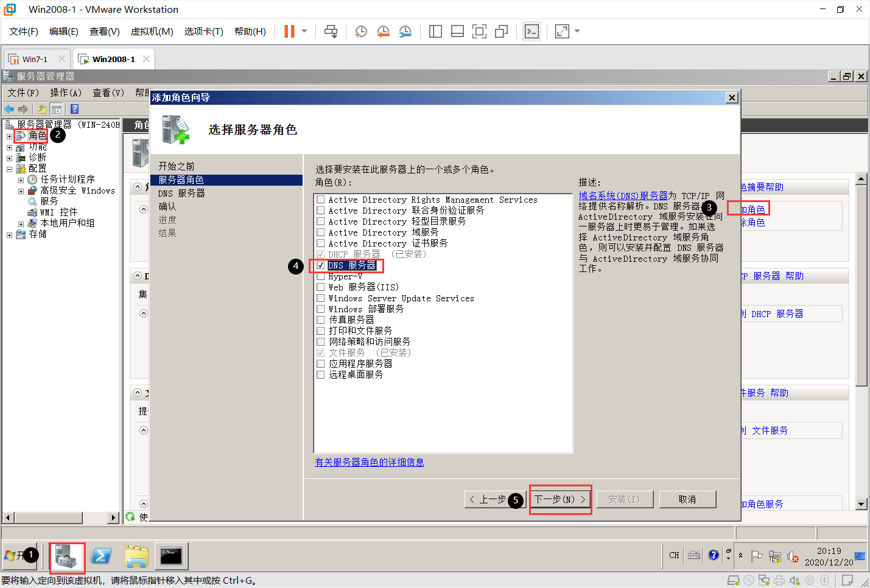The image size is (870, 588).
Task: Launch Windows PowerShell from the taskbar
Action: [x=101, y=556]
